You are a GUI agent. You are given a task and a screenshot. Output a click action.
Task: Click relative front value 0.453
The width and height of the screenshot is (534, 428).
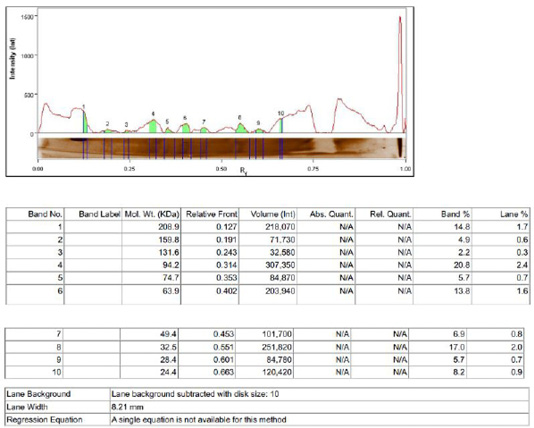tap(224, 334)
